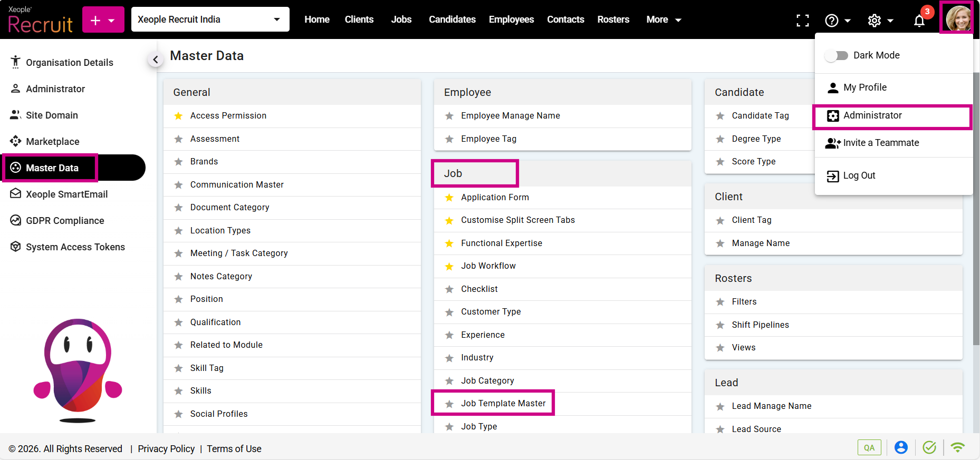980x460 pixels.
Task: Enter fullscreen mode via the fullscreen icon
Action: coord(802,21)
